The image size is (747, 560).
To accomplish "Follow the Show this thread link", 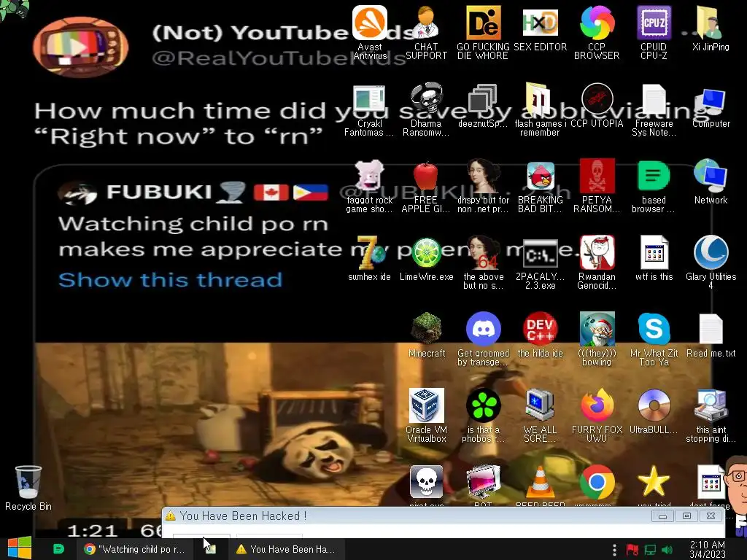I will 170,279.
